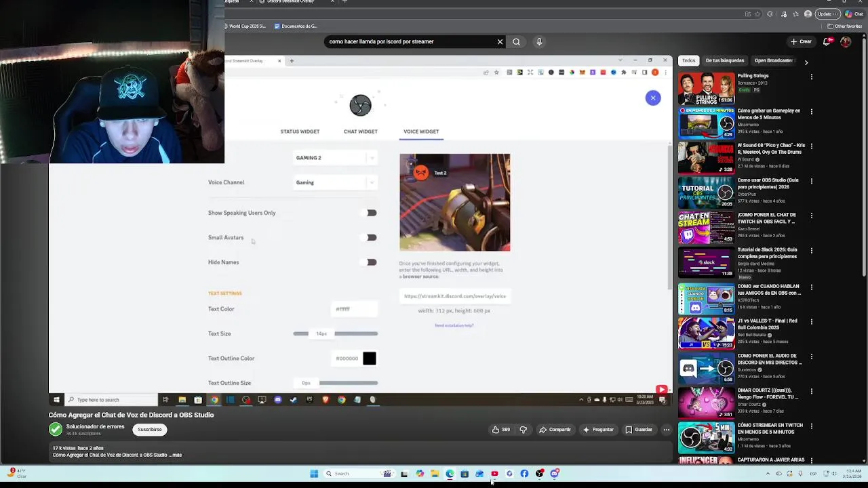The width and height of the screenshot is (868, 488).
Task: Open options for Chat de Twitch video
Action: (x=812, y=216)
